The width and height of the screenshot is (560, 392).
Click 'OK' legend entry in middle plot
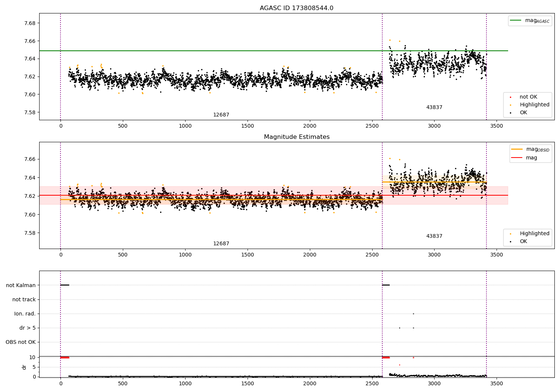click(x=523, y=242)
